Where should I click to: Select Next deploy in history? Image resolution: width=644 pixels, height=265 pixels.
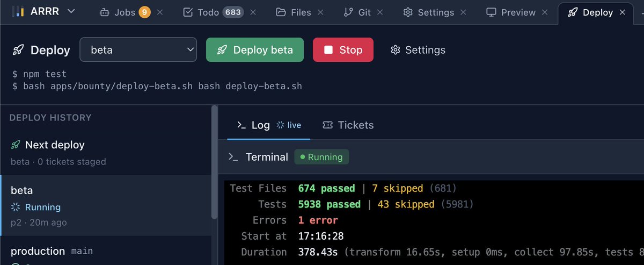click(x=106, y=152)
